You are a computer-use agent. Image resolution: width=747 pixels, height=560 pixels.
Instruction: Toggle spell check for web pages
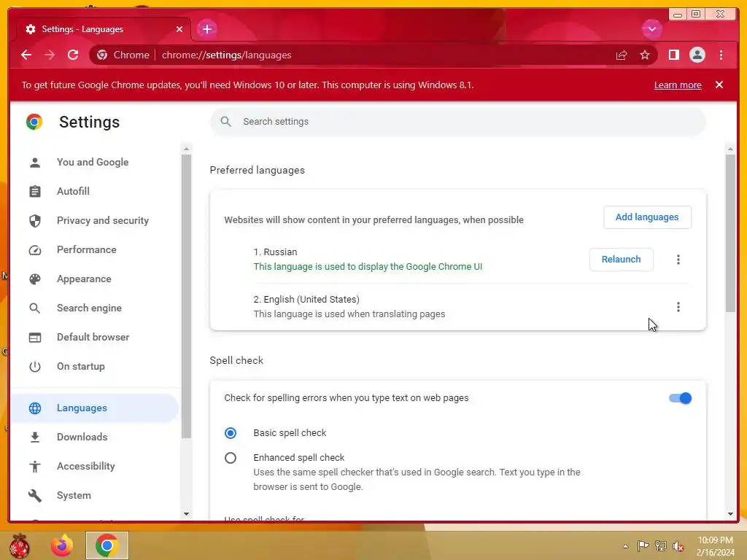(x=680, y=398)
